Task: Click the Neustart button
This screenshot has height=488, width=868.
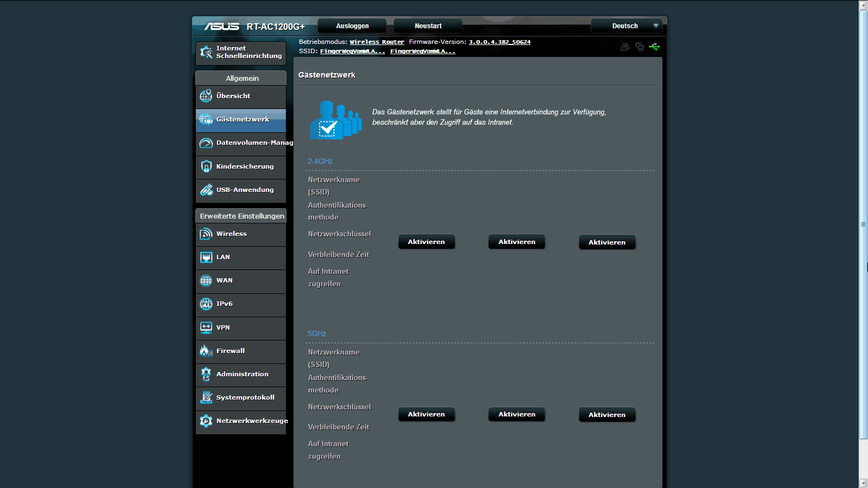Action: coord(428,26)
